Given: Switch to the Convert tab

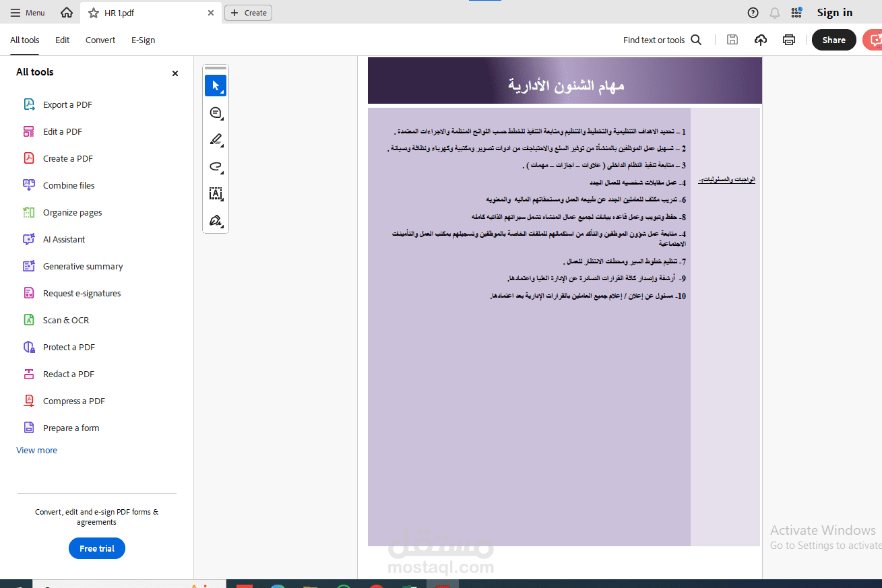Looking at the screenshot, I should (x=100, y=40).
